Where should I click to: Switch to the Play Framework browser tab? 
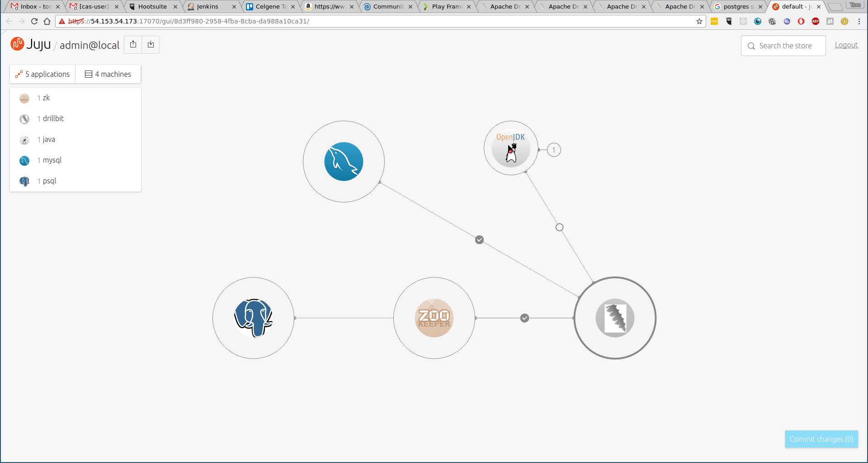[445, 6]
